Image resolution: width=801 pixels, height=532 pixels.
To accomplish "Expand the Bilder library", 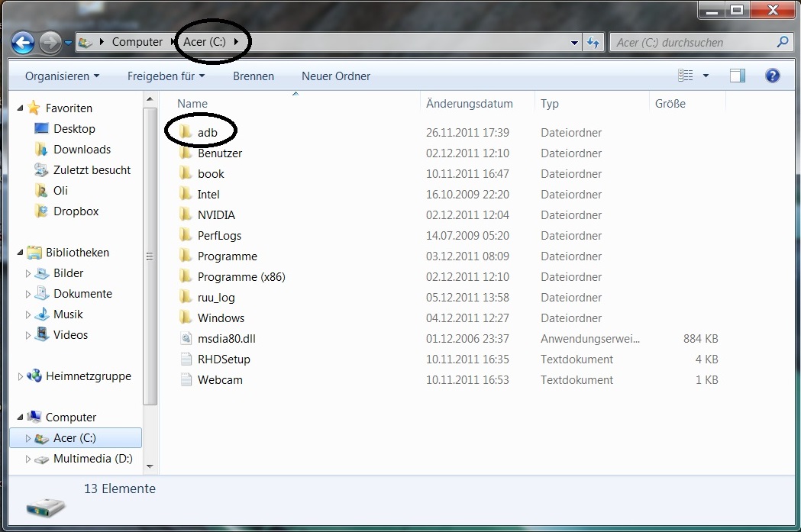I will pos(28,273).
